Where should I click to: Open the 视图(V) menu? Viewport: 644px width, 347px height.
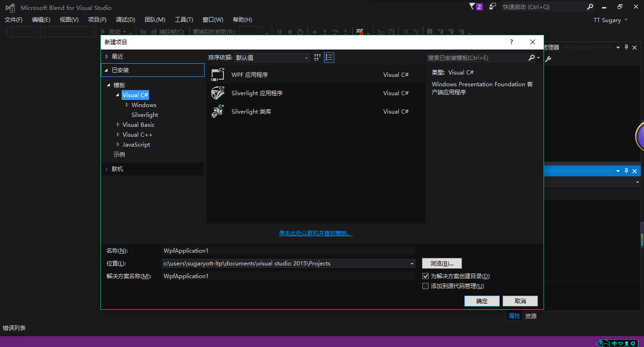pos(69,19)
